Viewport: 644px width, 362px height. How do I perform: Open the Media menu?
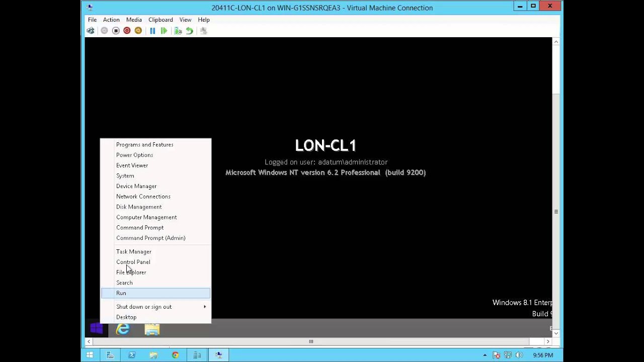pos(134,20)
